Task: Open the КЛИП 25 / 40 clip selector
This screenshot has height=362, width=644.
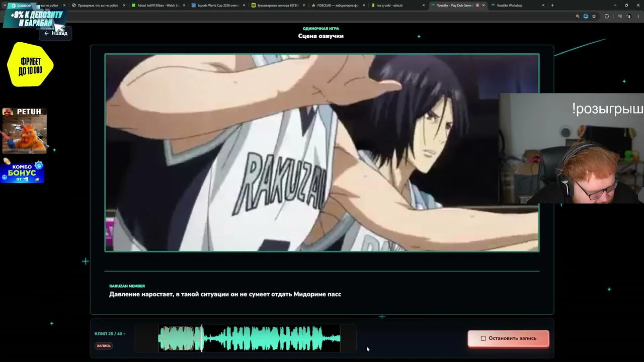Action: pos(110,334)
